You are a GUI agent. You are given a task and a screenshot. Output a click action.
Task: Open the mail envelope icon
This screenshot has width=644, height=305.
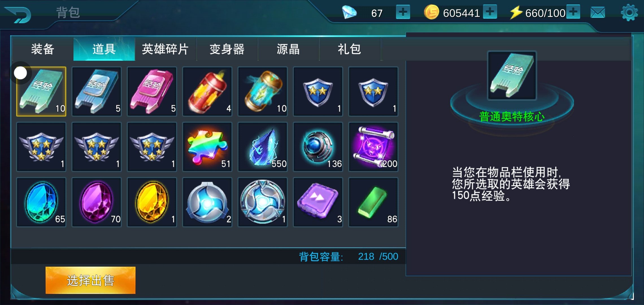(x=598, y=13)
